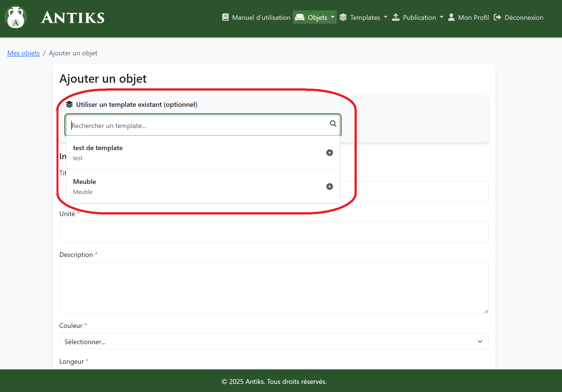Viewport: 562px width, 392px height.
Task: Click the magnifier icon in template search
Action: point(333,124)
